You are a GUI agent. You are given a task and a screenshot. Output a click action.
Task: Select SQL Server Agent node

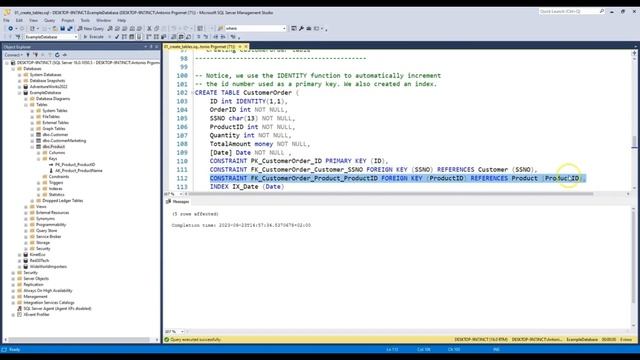[57, 309]
